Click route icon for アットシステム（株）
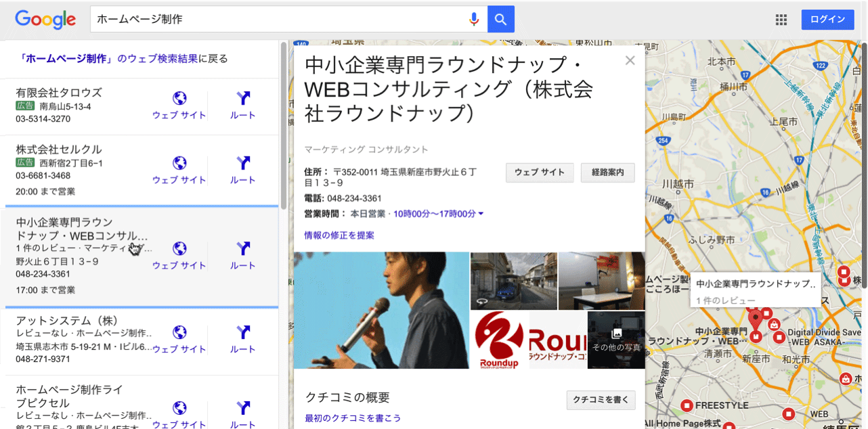The width and height of the screenshot is (868, 429). pyautogui.click(x=243, y=332)
